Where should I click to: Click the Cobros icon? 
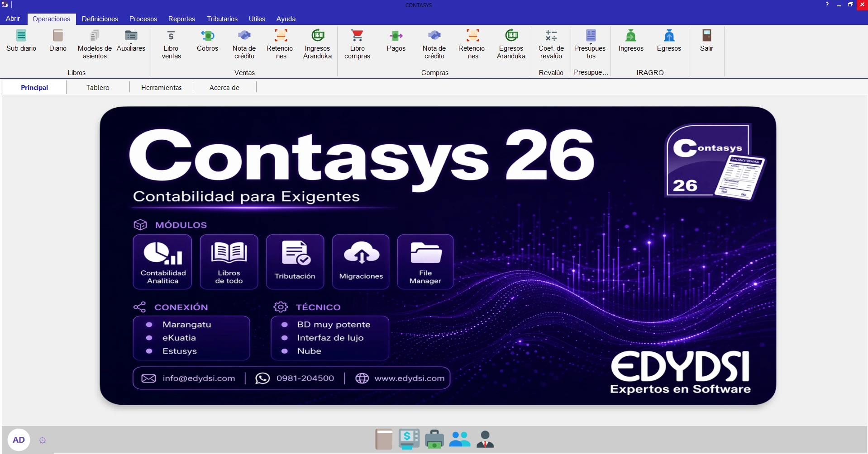click(207, 41)
